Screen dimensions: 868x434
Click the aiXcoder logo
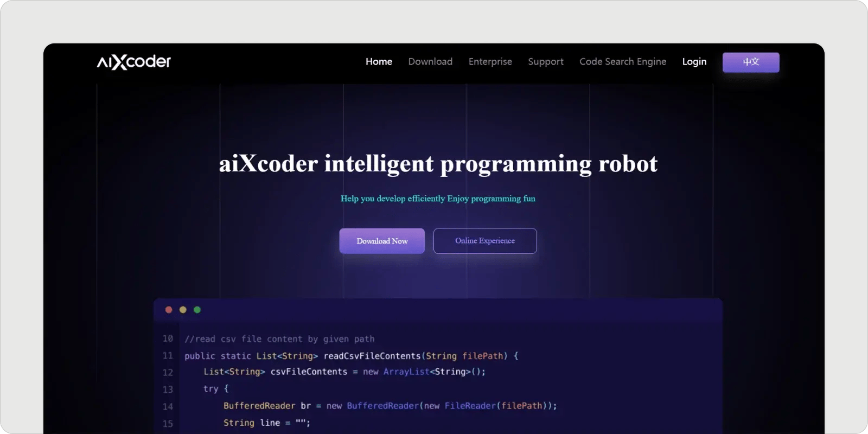[x=134, y=62]
